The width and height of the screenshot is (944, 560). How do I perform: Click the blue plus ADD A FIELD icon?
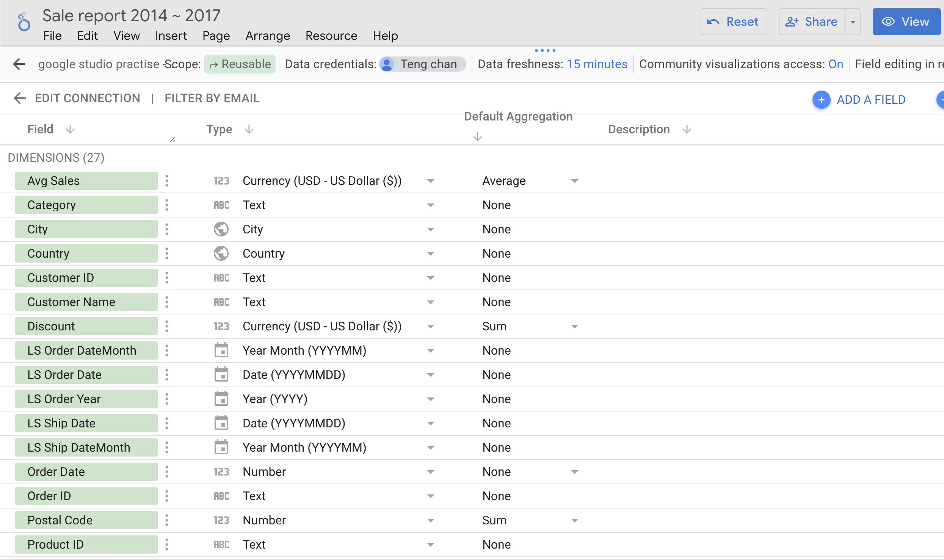pyautogui.click(x=821, y=100)
